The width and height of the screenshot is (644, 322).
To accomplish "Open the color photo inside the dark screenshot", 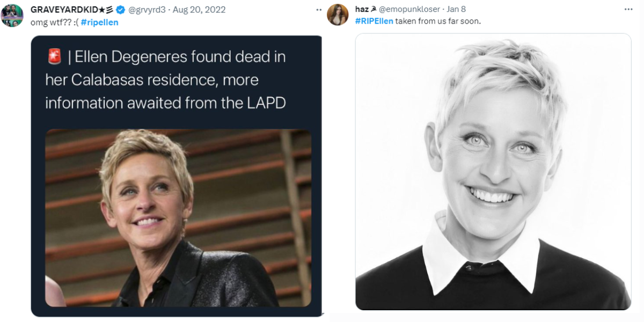I will click(178, 217).
